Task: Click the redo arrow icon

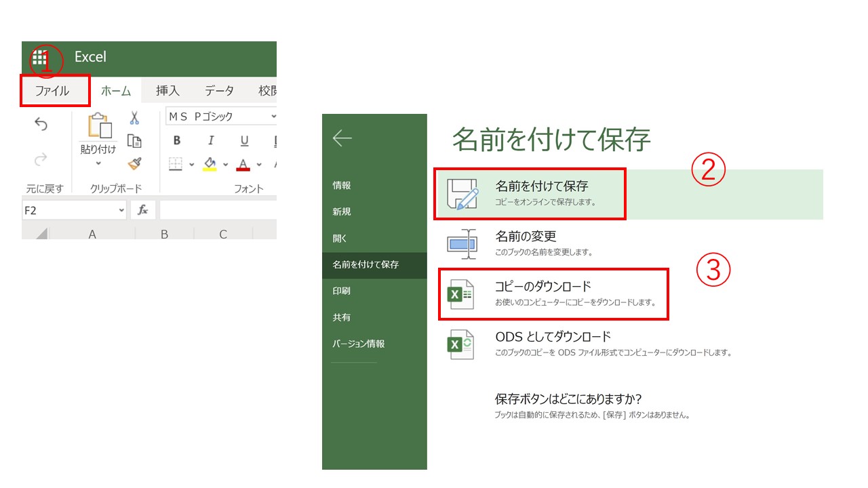Action: tap(41, 159)
